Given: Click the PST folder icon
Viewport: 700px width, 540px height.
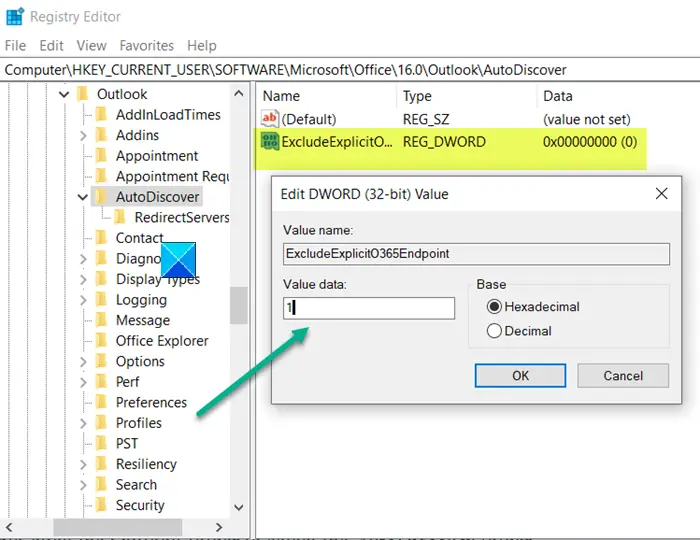Looking at the screenshot, I should (102, 443).
